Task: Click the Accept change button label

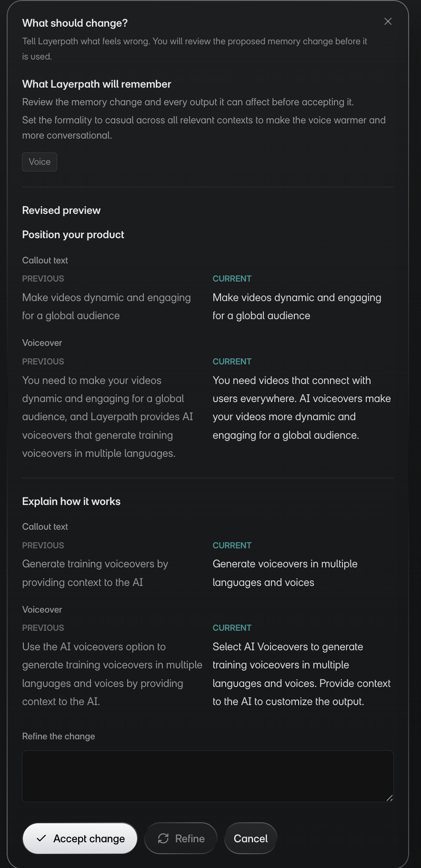Action: (89, 838)
